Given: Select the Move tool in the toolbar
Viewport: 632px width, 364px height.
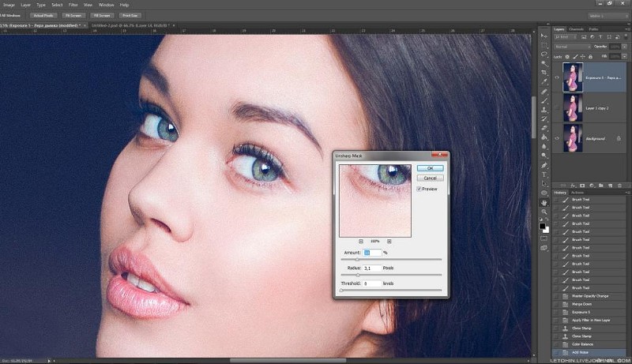Looking at the screenshot, I should pyautogui.click(x=544, y=36).
